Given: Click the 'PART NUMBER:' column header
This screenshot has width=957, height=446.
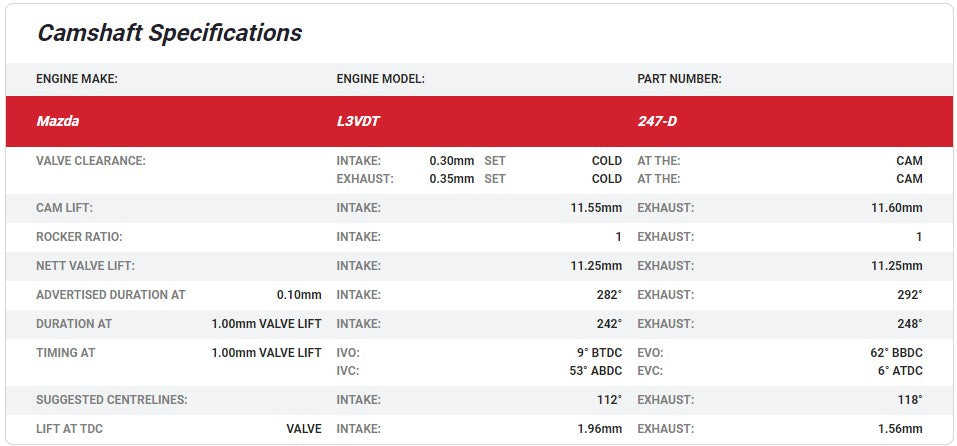Looking at the screenshot, I should click(679, 79).
